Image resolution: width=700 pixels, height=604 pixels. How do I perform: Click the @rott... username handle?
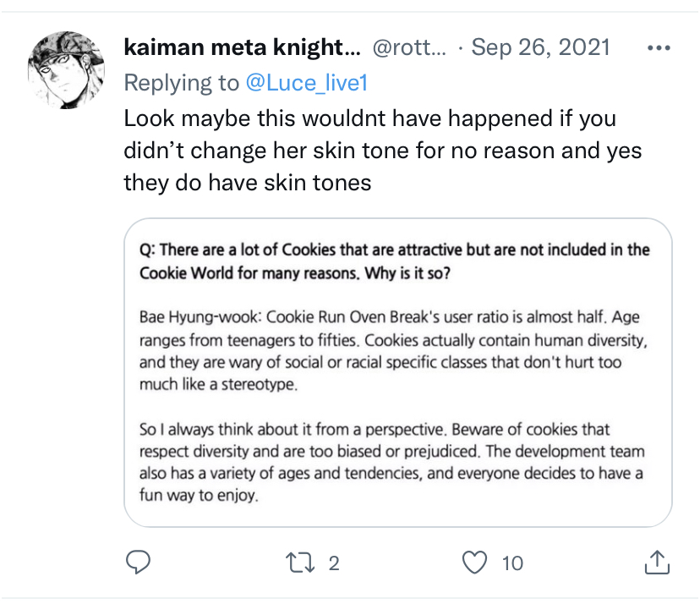coord(409,47)
